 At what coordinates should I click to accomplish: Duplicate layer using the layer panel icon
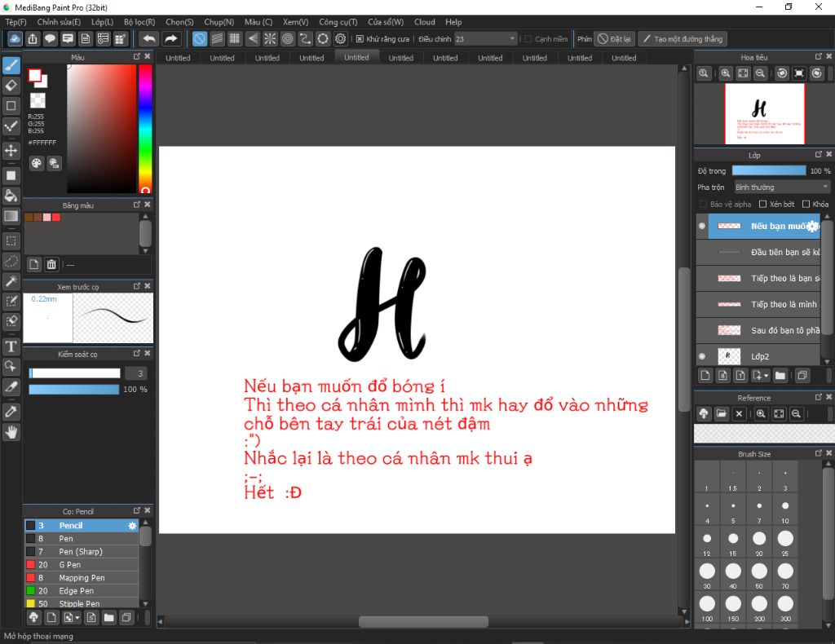pyautogui.click(x=802, y=376)
